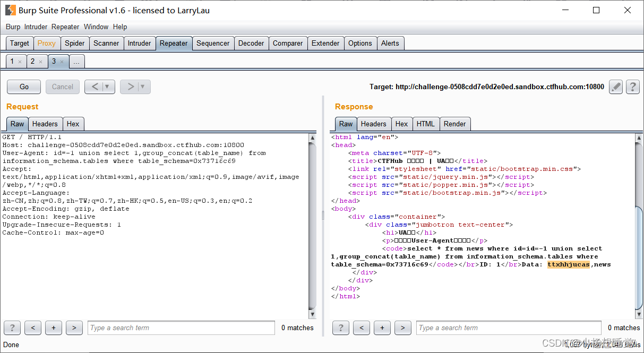Select the Repeater tab
This screenshot has width=644, height=353.
pyautogui.click(x=174, y=44)
